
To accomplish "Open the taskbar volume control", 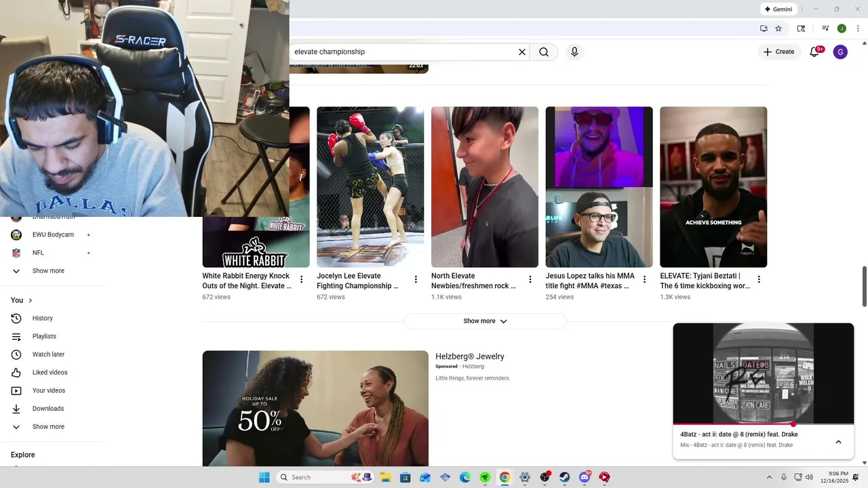I will tap(809, 477).
